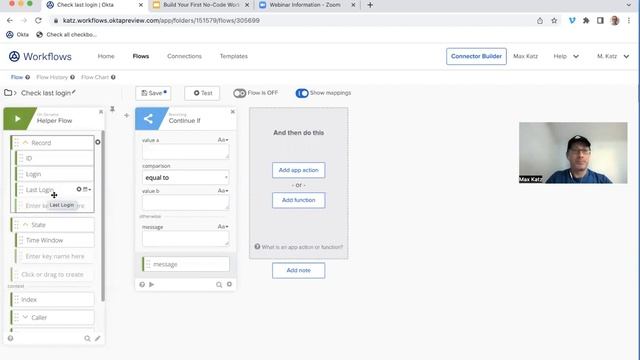Viewport: 640px width, 360px height.
Task: Click the blue Continue If branching icon
Action: tap(149, 119)
